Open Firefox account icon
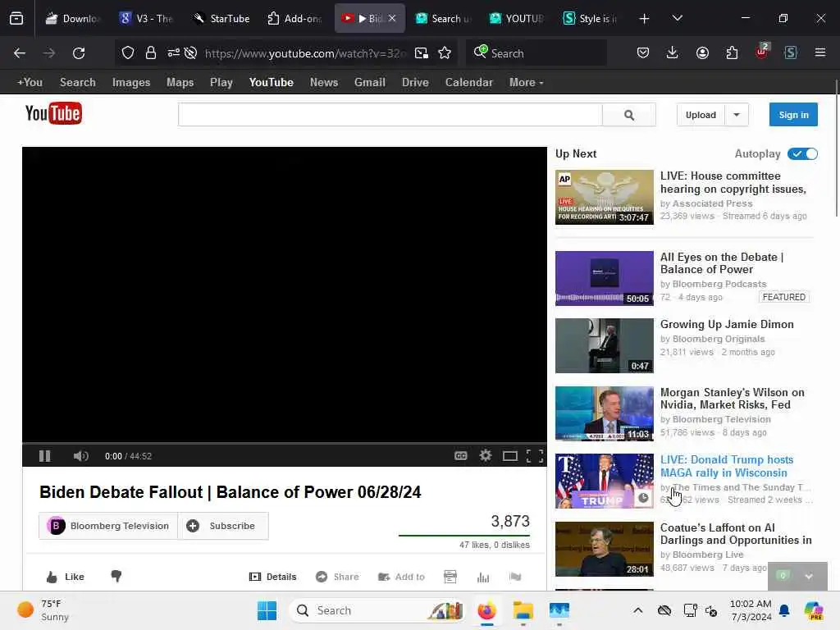This screenshot has height=630, width=840. click(702, 52)
